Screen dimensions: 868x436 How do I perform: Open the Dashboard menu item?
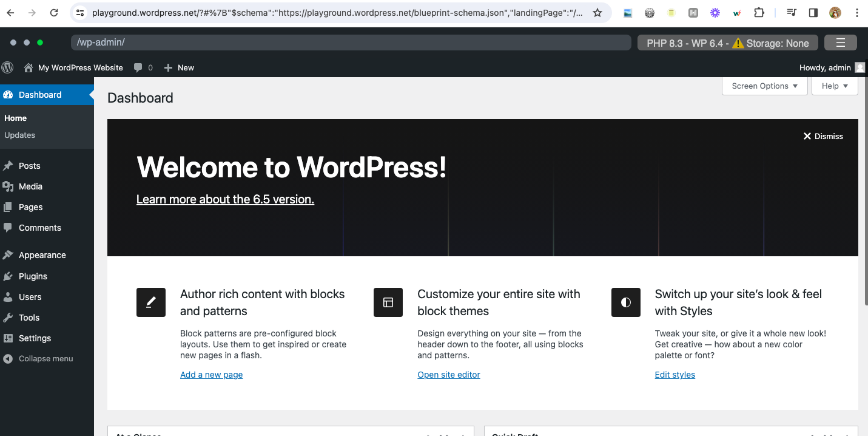click(x=47, y=95)
